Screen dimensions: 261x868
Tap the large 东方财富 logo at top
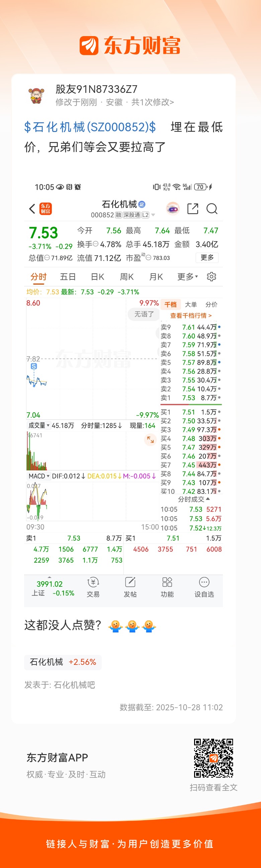(x=130, y=45)
